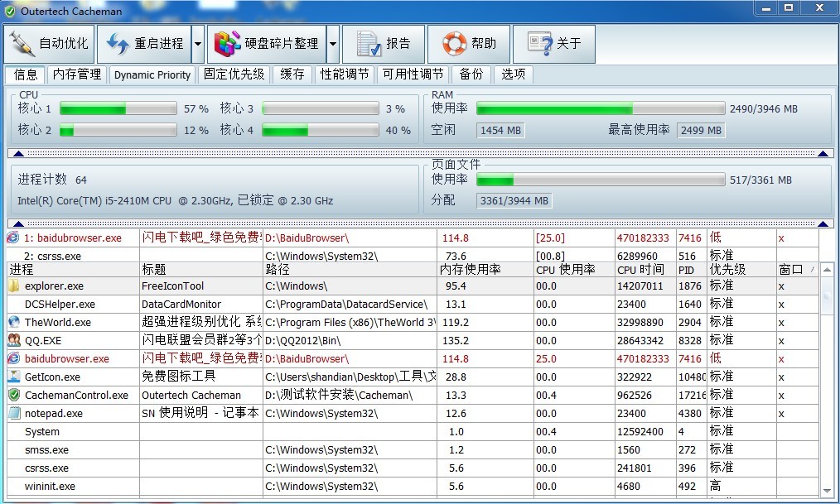Sort by the 优先级 column header
This screenshot has height=504, width=840.
[742, 270]
